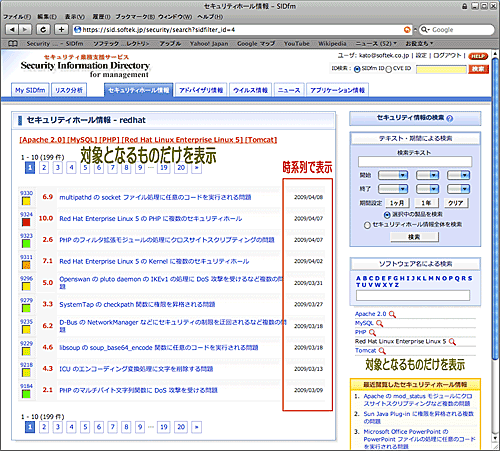Expand the ニュース (52) bookmarks folder
The width and height of the screenshot is (500, 451).
pos(376,44)
